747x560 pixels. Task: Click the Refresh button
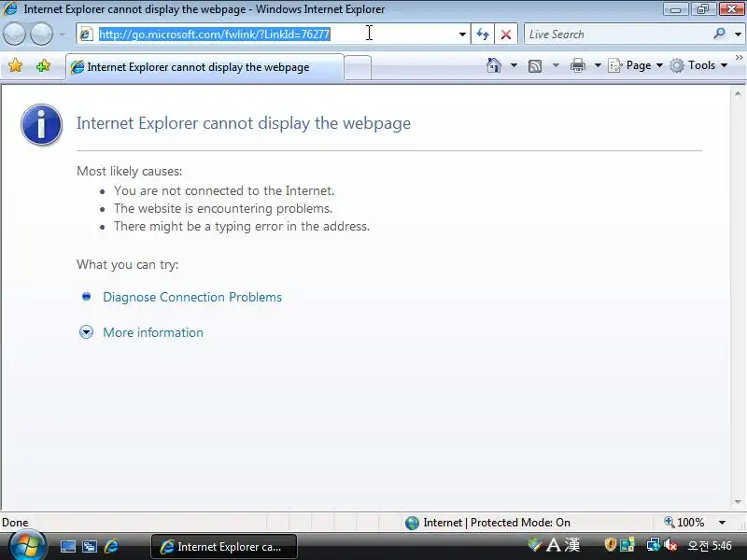[483, 35]
